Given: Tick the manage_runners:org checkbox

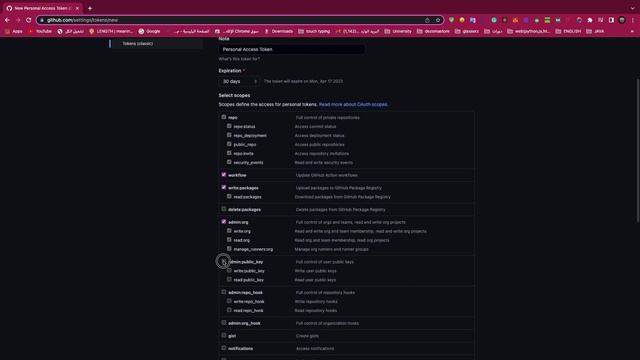Looking at the screenshot, I should click(229, 249).
